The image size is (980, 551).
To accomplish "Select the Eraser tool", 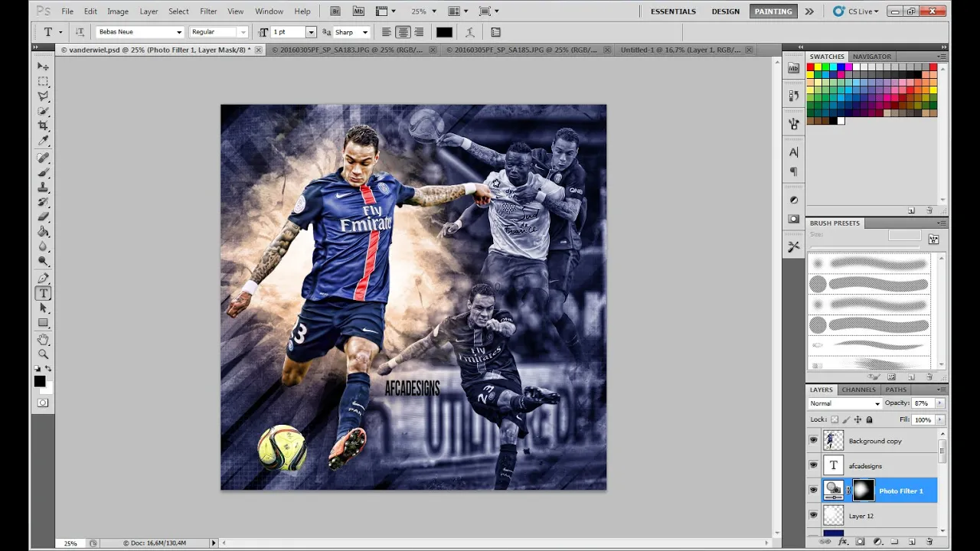I will click(43, 217).
